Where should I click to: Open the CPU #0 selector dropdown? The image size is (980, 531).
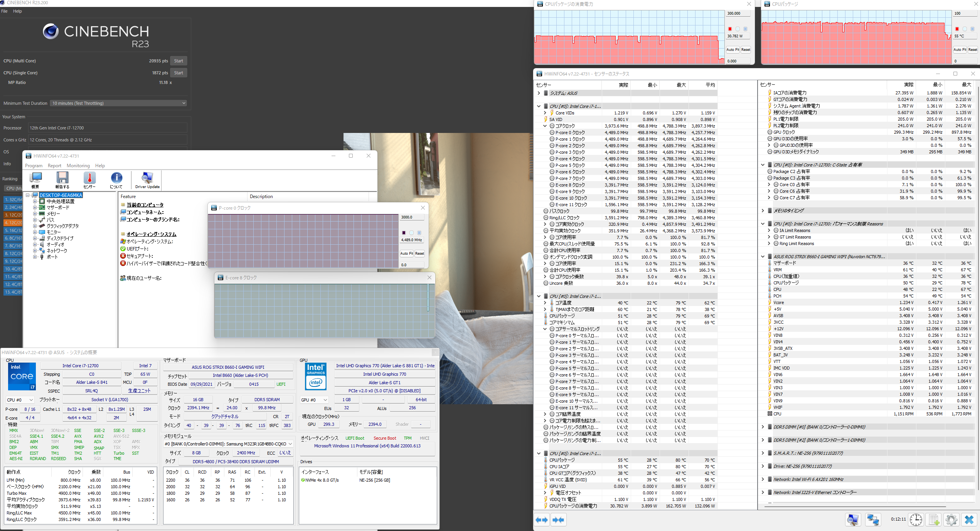point(20,400)
